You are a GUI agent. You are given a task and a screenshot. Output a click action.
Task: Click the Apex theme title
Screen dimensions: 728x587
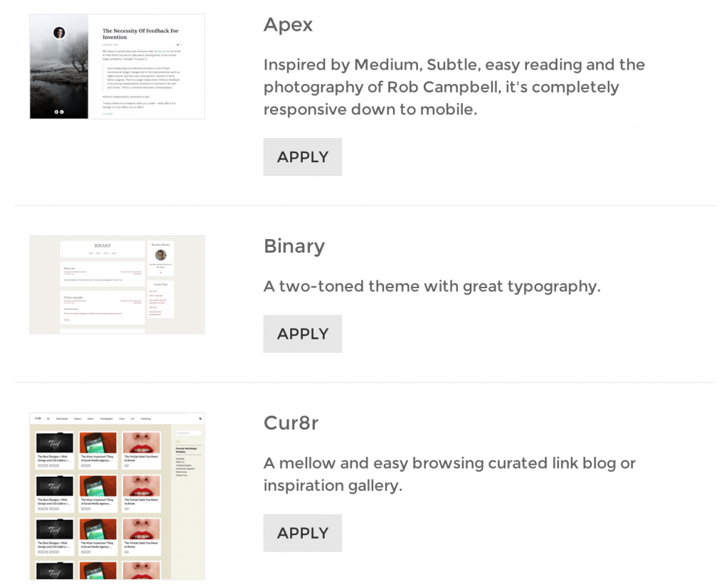pyautogui.click(x=288, y=25)
